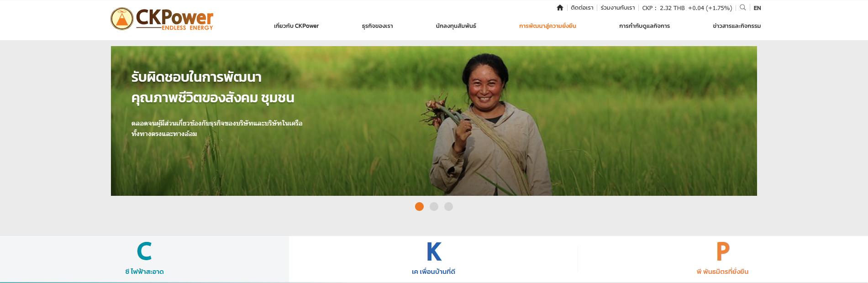Click the CKPower logo

coord(162,19)
